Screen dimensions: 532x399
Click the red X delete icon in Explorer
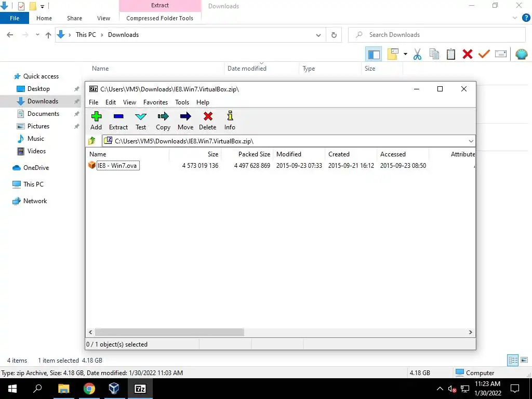pos(467,54)
